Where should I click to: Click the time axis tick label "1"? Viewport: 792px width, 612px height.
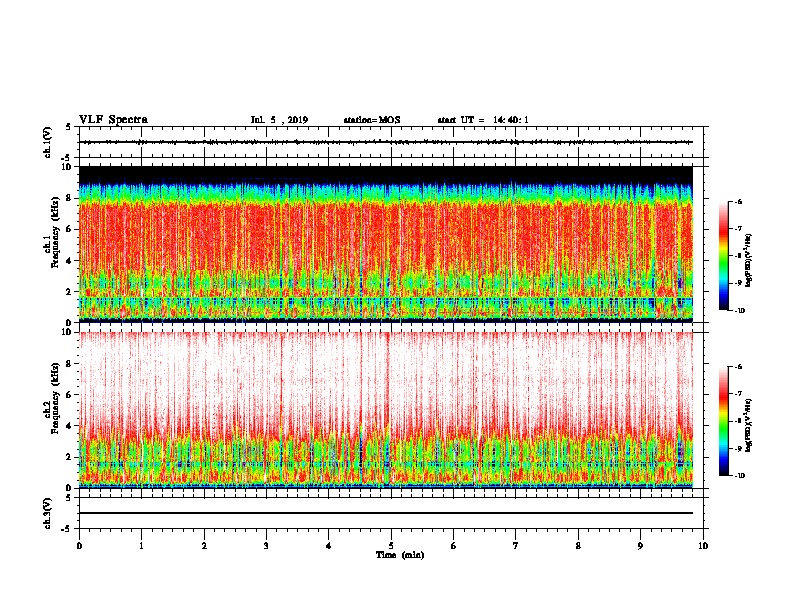141,546
